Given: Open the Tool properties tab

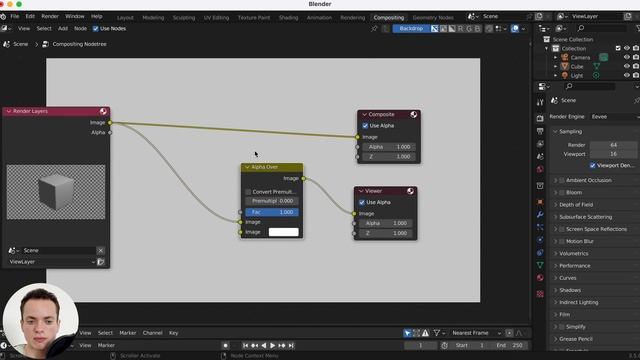Looking at the screenshot, I should point(540,102).
